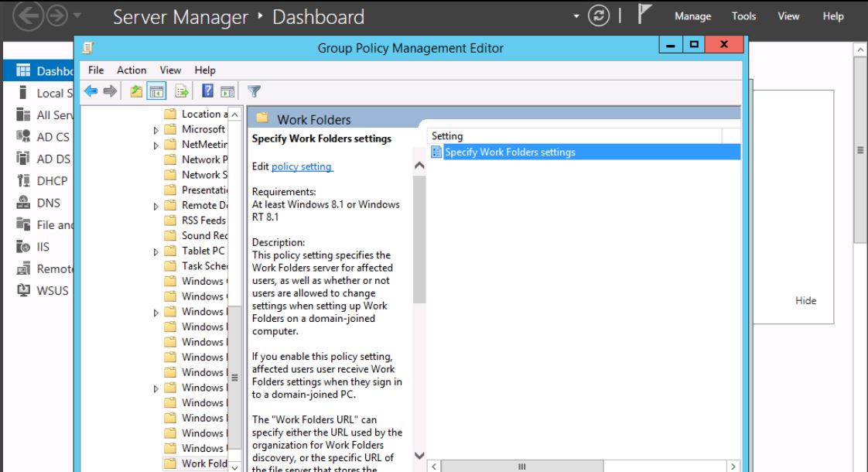Toggle Show/Hide Console Tree toolbar icon
The height and width of the screenshot is (472, 868).
(x=157, y=91)
